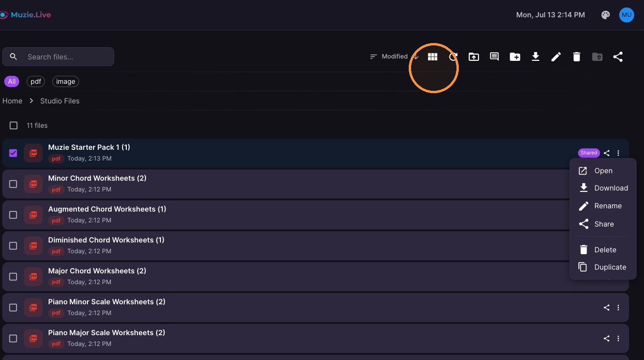Filter files by pdf chip
644x360 pixels.
pos(36,81)
